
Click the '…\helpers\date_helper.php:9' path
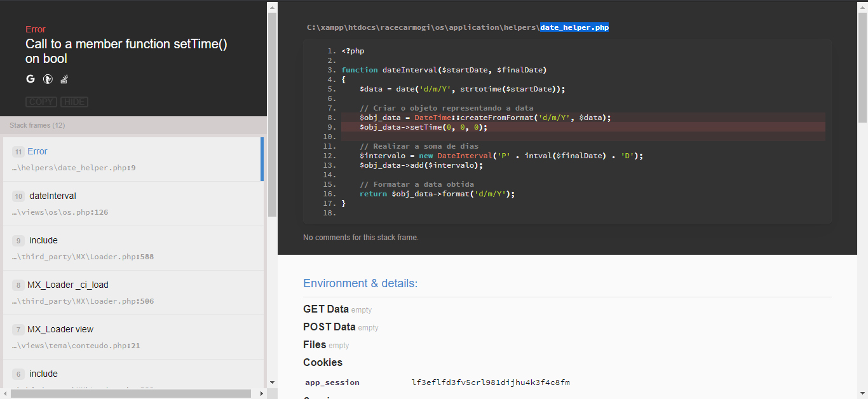[x=74, y=168]
